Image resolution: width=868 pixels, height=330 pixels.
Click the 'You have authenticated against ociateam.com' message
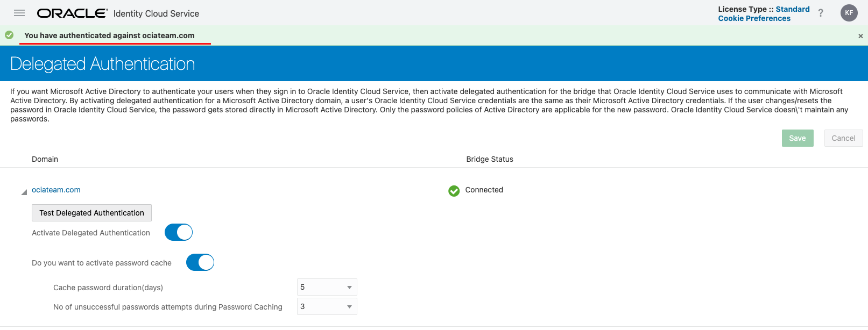pos(109,35)
